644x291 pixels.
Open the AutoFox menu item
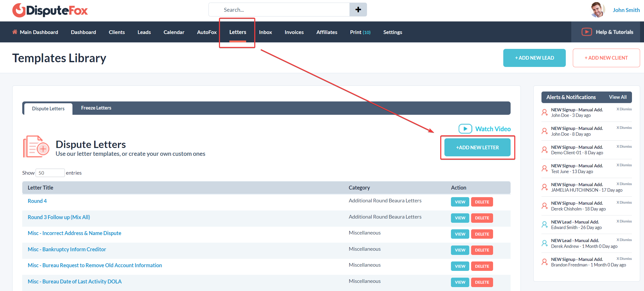pyautogui.click(x=207, y=32)
